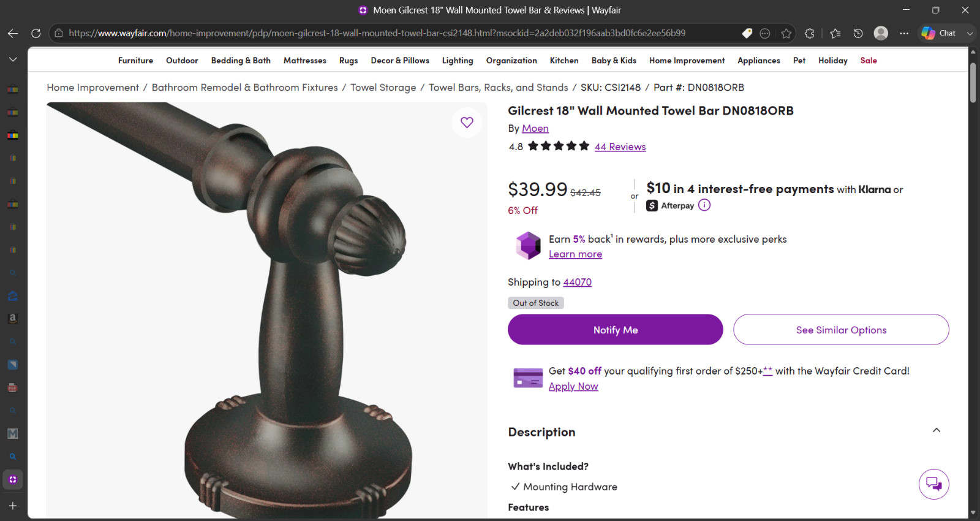Click the towel bar product image
Screen dimensions: 980x521
tap(266, 310)
